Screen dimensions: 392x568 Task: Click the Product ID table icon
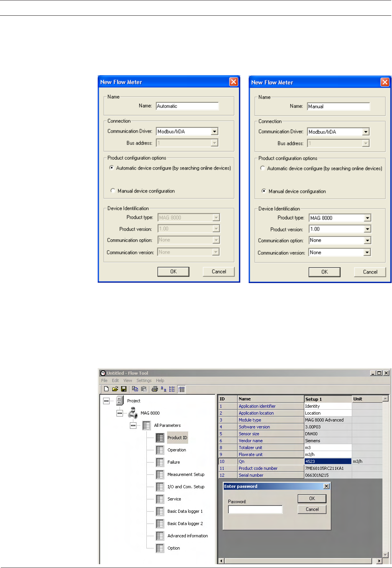(x=160, y=438)
